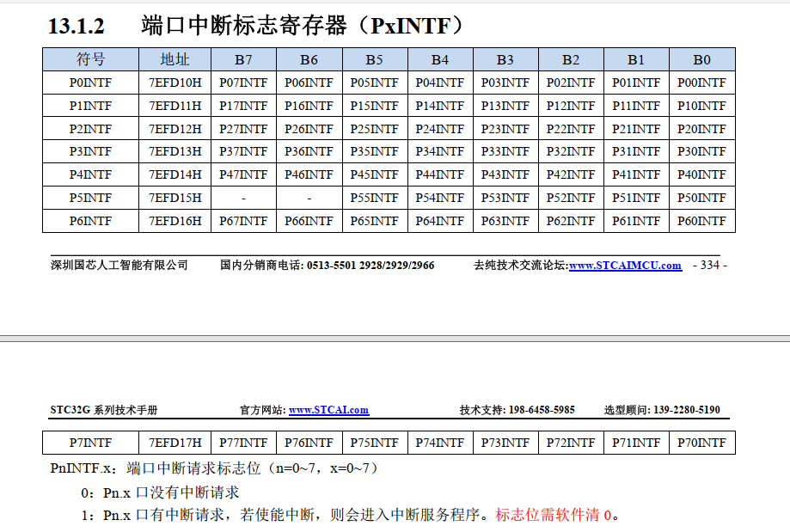Click the 符号 column header
790x532 pixels.
(x=90, y=59)
